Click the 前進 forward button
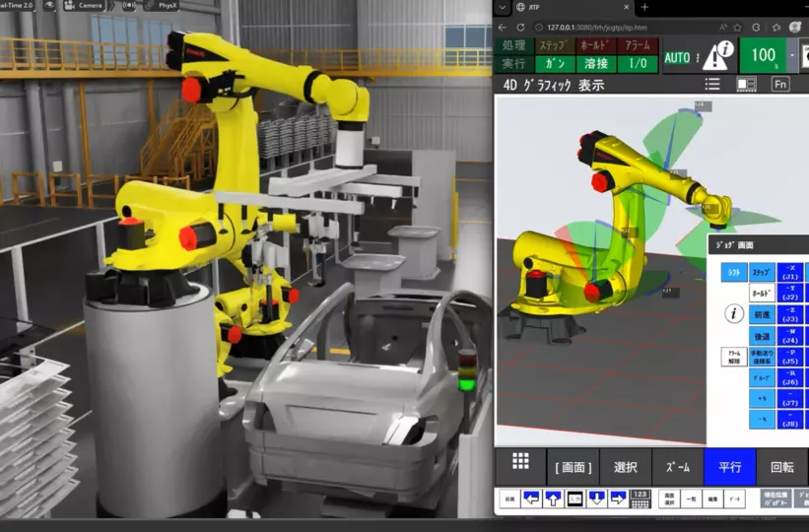 pyautogui.click(x=762, y=314)
